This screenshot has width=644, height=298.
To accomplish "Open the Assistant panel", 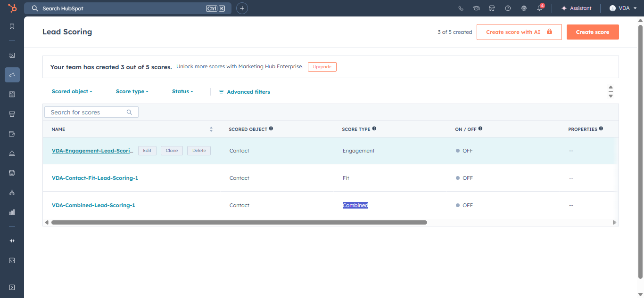I will [x=576, y=8].
